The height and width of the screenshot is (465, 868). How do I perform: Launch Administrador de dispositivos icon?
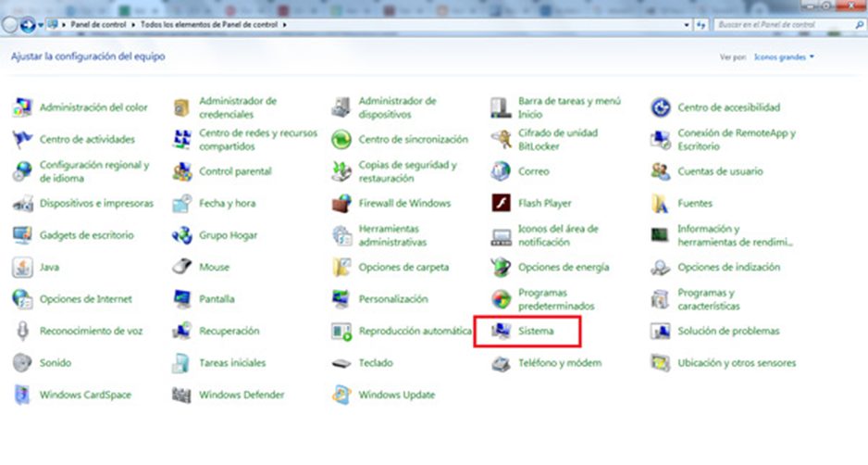point(341,107)
